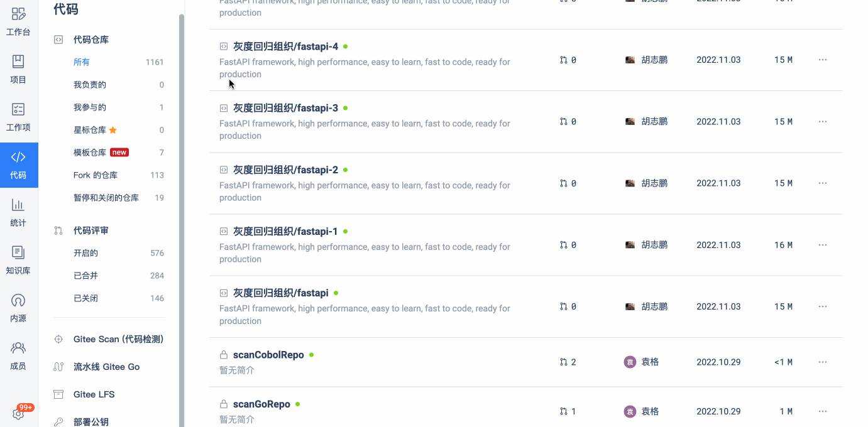
Task: Open more options for scanCobolRepo row
Action: pos(823,362)
